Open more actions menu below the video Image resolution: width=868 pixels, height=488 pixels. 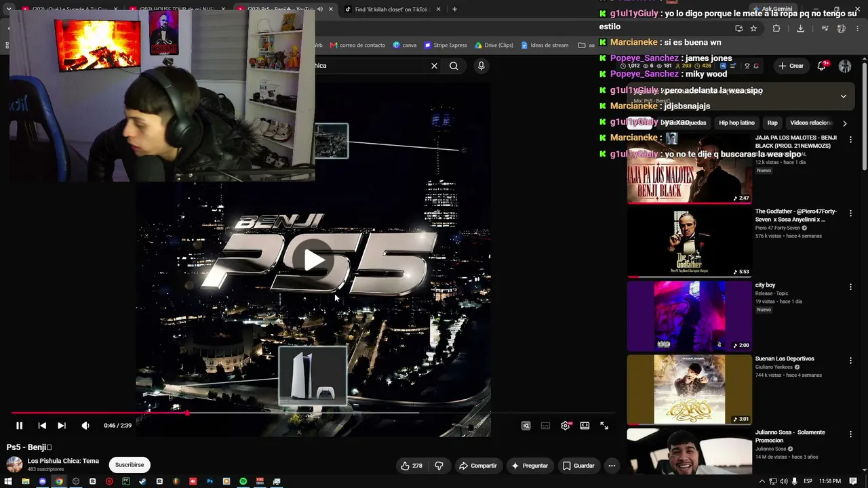612,466
